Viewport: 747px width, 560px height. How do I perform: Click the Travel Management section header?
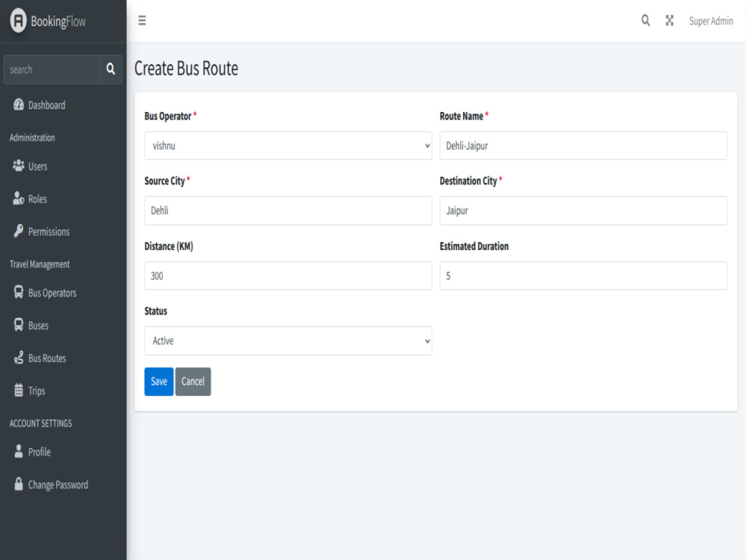pos(40,264)
